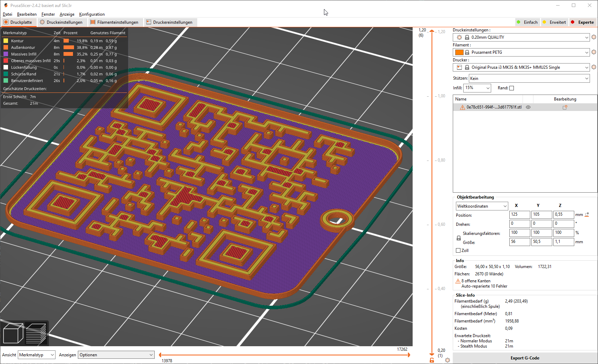Select Experte mode

[582, 22]
